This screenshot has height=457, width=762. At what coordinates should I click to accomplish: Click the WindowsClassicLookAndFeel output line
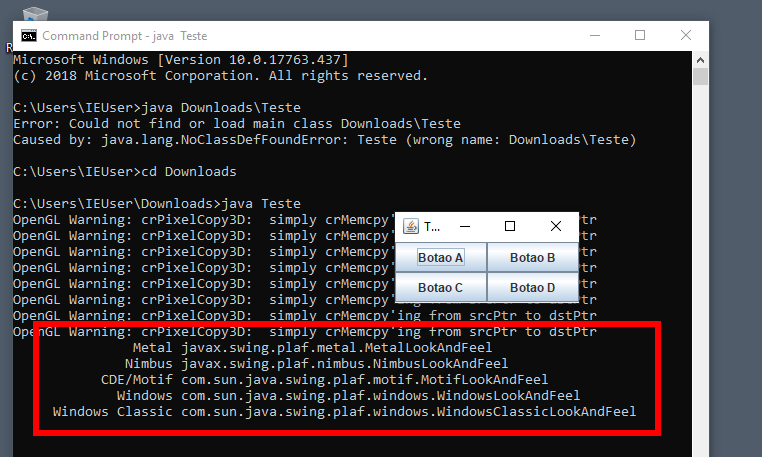(x=344, y=412)
